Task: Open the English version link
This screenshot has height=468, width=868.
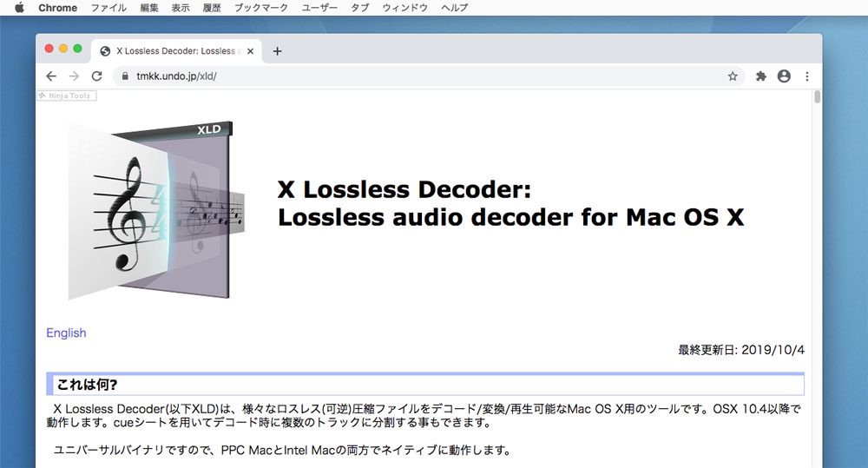Action: [x=66, y=333]
